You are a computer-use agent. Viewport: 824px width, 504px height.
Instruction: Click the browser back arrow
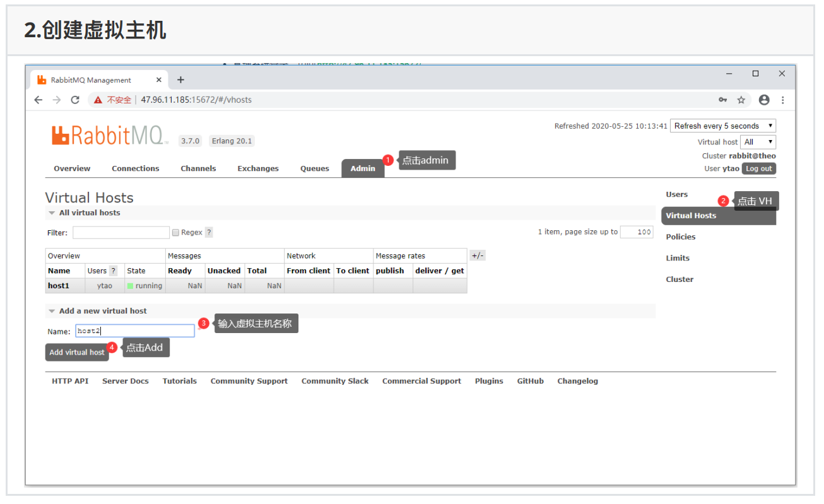(38, 100)
